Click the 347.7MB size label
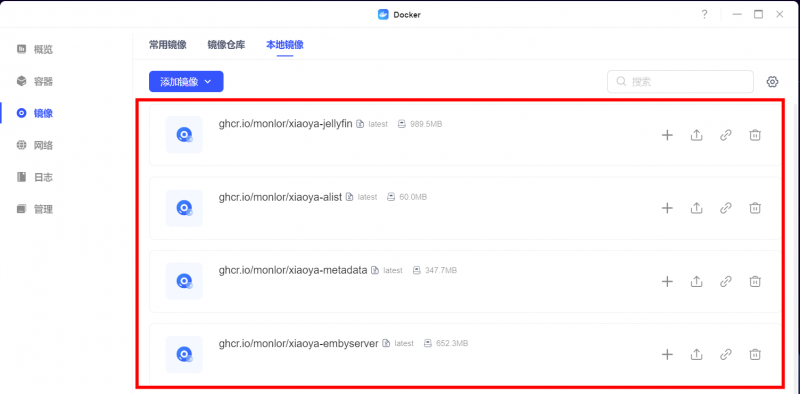The width and height of the screenshot is (800, 394). [x=441, y=270]
